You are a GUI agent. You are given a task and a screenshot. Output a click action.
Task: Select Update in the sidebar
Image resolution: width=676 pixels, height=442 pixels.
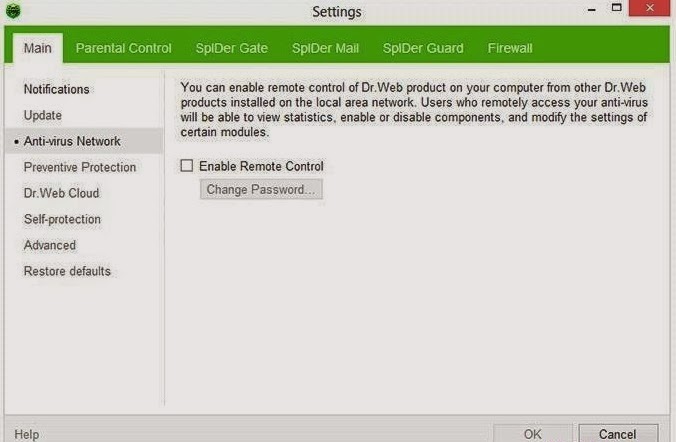pyautogui.click(x=84, y=115)
